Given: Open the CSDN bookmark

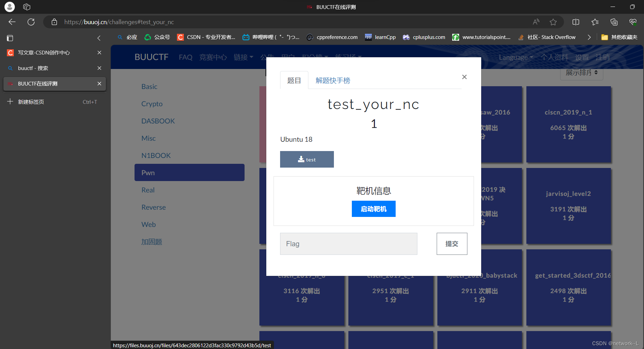Looking at the screenshot, I should tap(206, 37).
